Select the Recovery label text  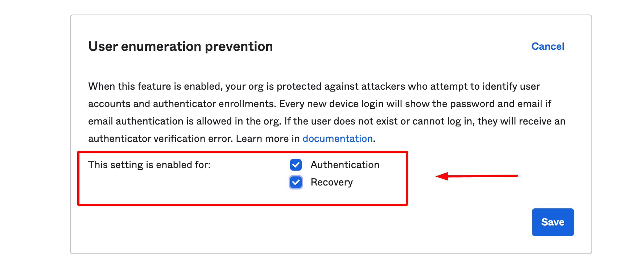point(331,182)
